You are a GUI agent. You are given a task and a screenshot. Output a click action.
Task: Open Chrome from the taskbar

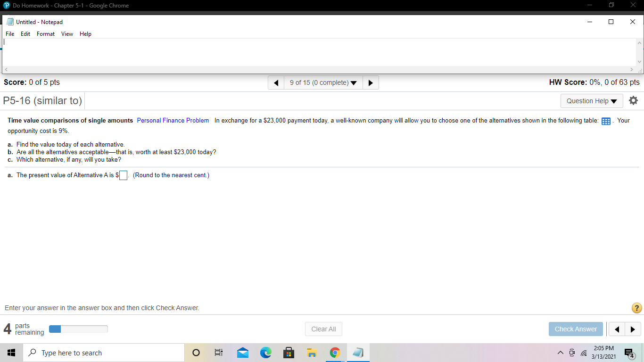335,352
